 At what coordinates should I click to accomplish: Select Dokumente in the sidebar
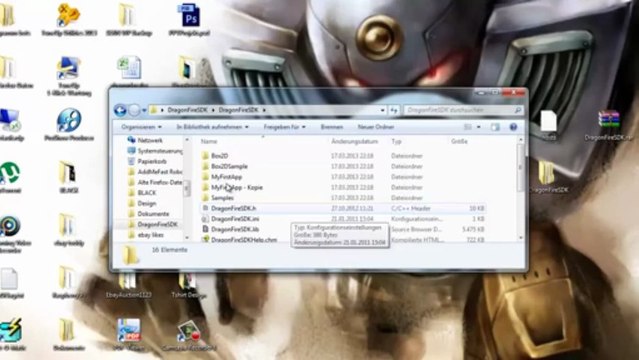(148, 214)
